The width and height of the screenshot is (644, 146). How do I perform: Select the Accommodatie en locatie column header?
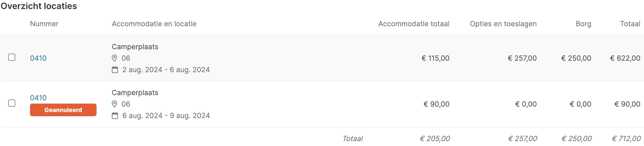tap(154, 24)
